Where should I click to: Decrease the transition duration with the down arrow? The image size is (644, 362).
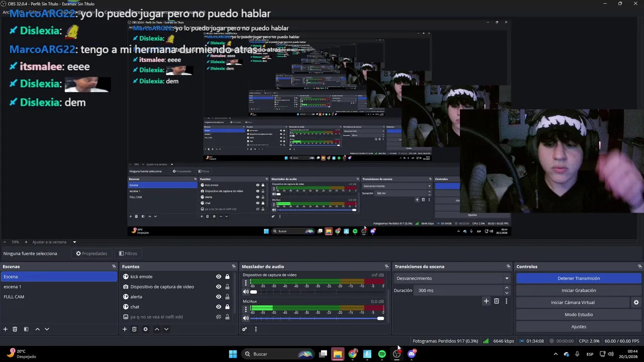tap(507, 293)
